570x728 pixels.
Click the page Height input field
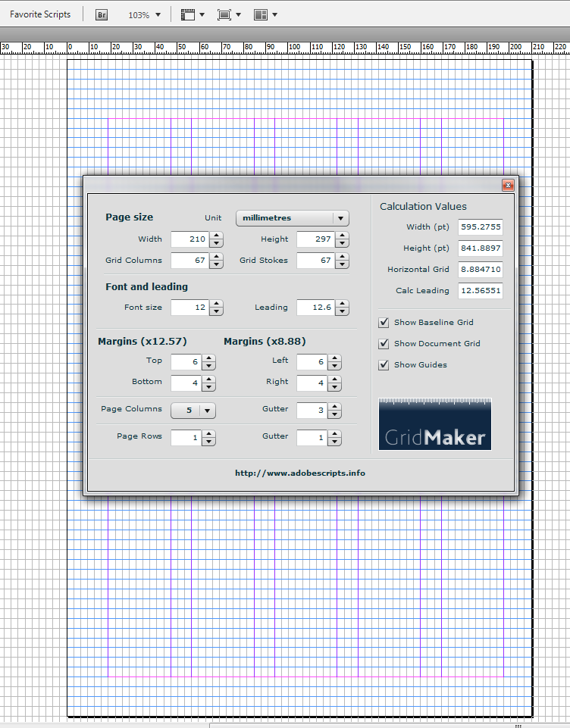(315, 239)
